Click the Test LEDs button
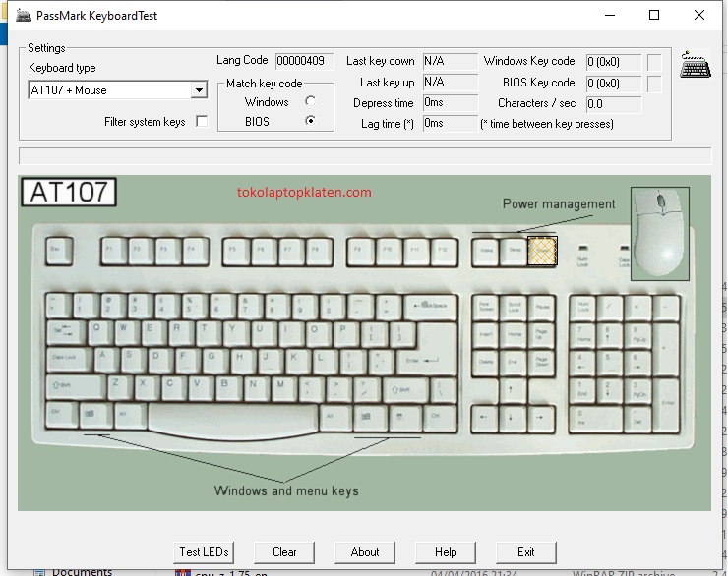The width and height of the screenshot is (728, 576). click(204, 552)
